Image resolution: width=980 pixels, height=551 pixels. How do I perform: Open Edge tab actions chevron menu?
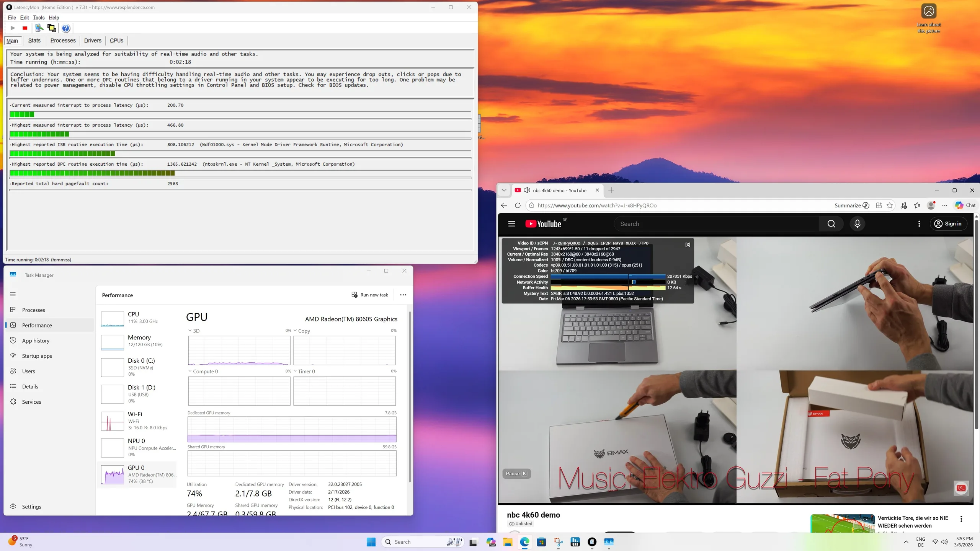point(504,190)
